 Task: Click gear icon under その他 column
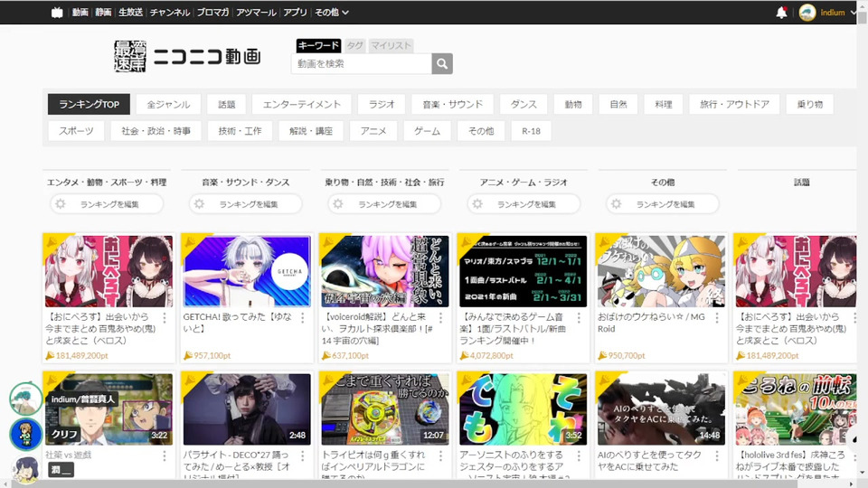(x=616, y=204)
